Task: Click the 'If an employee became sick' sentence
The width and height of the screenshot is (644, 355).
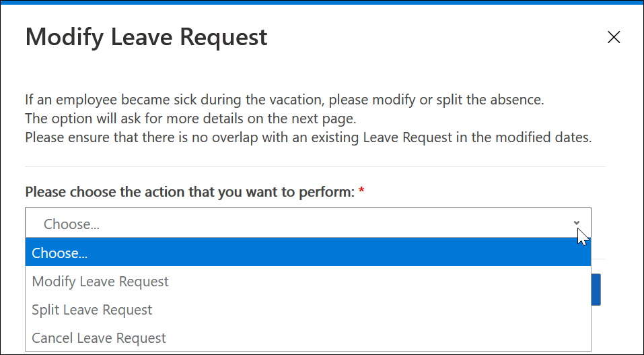Action: (284, 100)
